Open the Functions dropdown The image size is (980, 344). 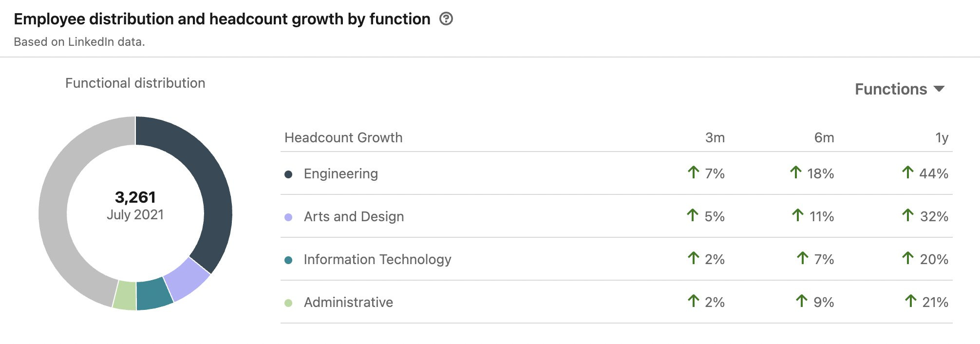click(x=900, y=89)
